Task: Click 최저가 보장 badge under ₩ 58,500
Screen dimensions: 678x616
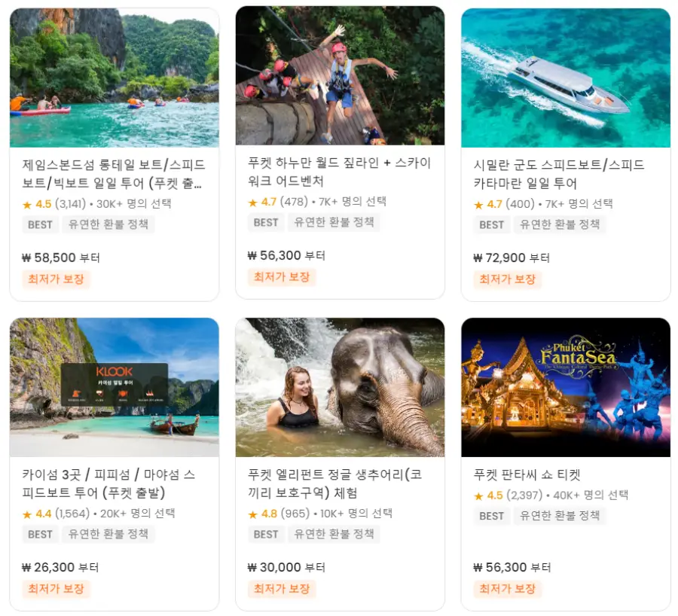Action: (56, 279)
